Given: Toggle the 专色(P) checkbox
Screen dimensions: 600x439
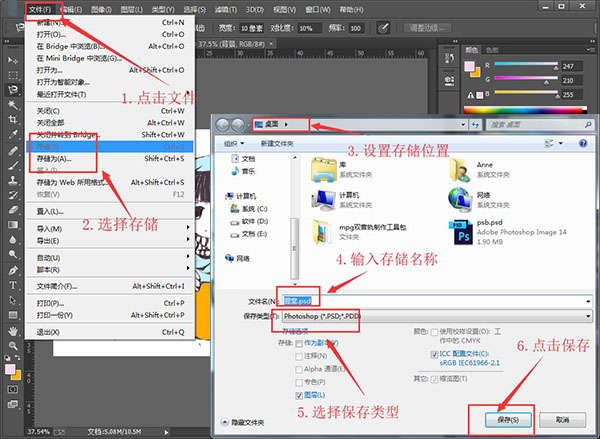Looking at the screenshot, I should (x=299, y=382).
